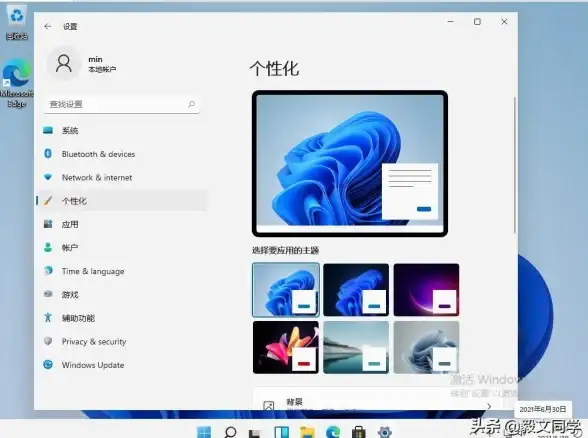Click the 辅助功能 accessibility icon
Image resolution: width=588 pixels, height=438 pixels.
48,317
